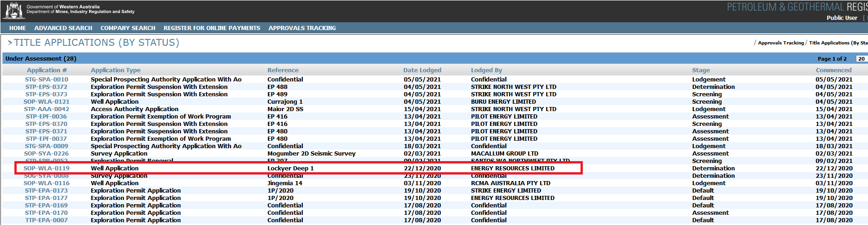Open application SOP-WLA-0119
Image resolution: width=868 pixels, height=225 pixels.
[46, 169]
